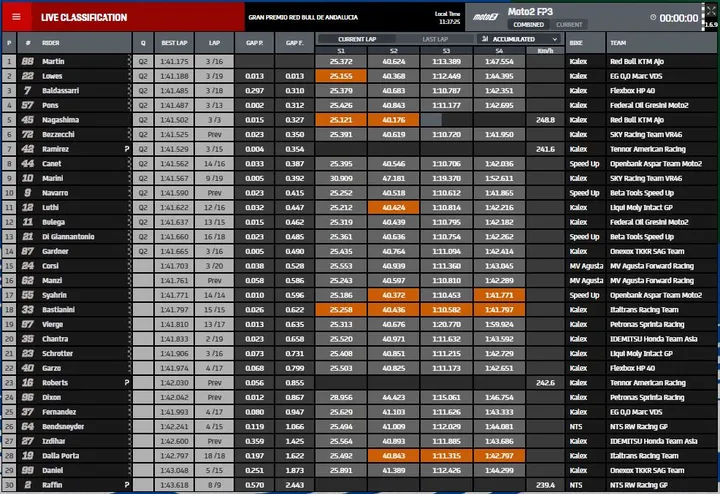Click the Local Time display
This screenshot has height=494, width=720.
pos(447,17)
